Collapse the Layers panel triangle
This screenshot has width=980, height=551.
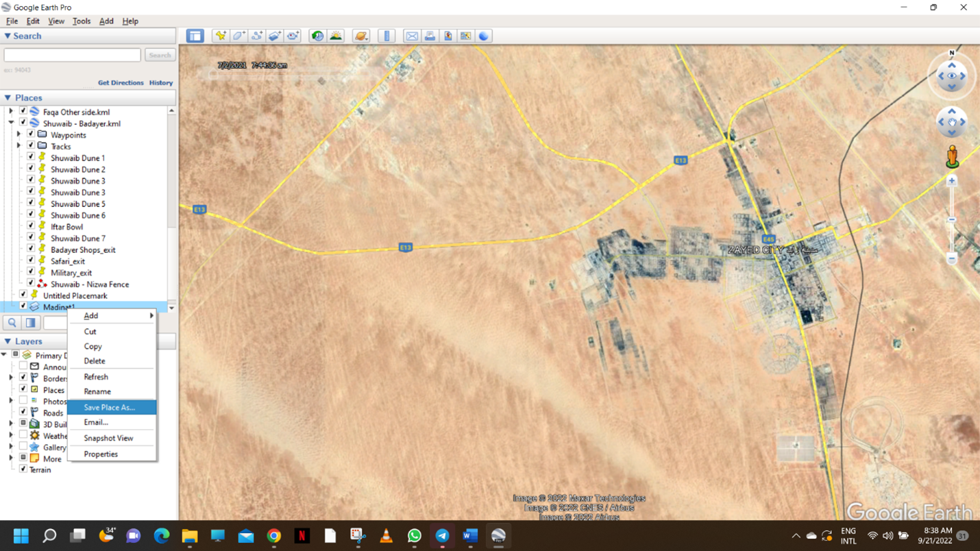point(8,341)
